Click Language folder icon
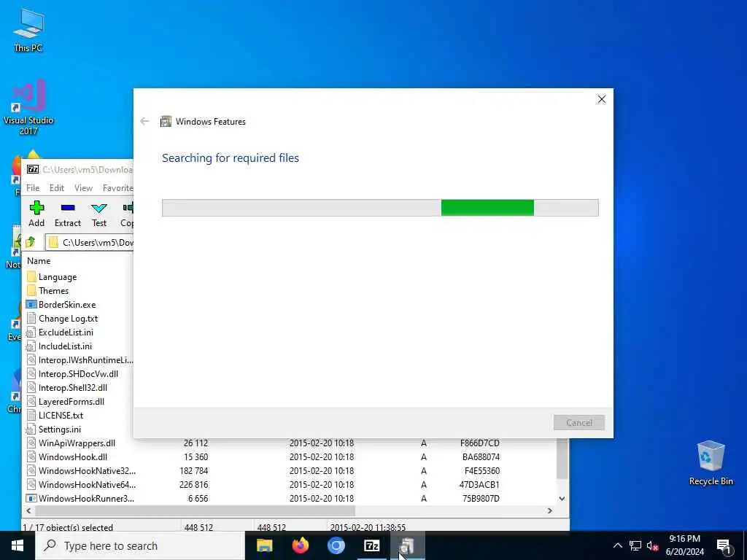Screen dimensions: 747x560 click(x=31, y=277)
